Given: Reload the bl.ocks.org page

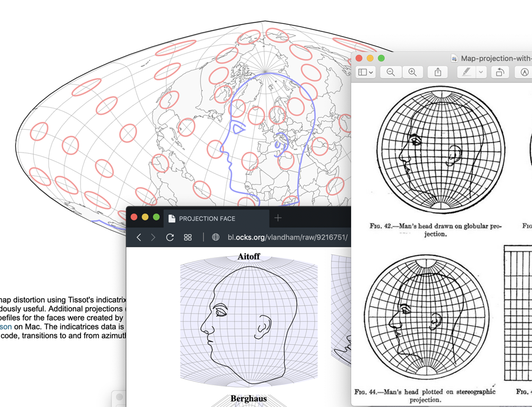Looking at the screenshot, I should pyautogui.click(x=170, y=237).
